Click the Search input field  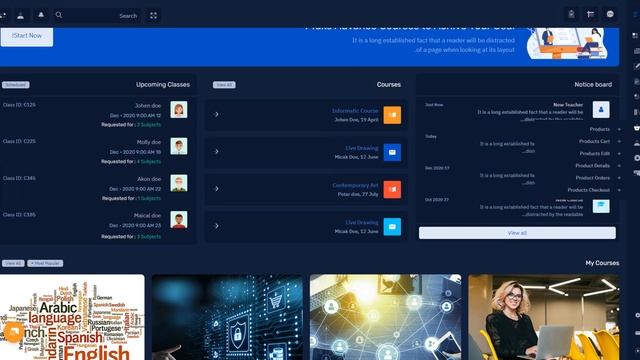[97, 16]
